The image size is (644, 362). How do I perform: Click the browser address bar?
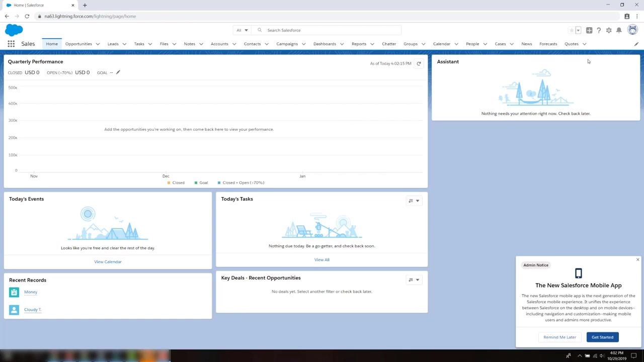pyautogui.click(x=322, y=16)
